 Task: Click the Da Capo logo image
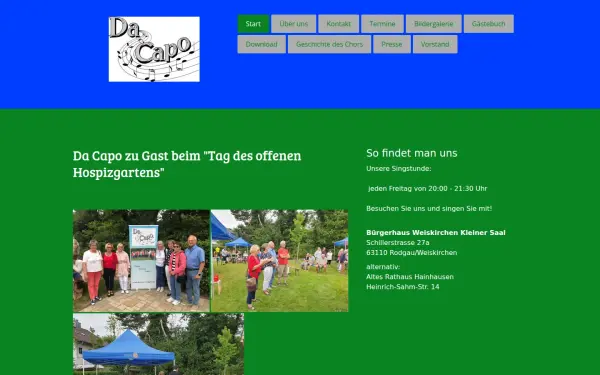154,49
